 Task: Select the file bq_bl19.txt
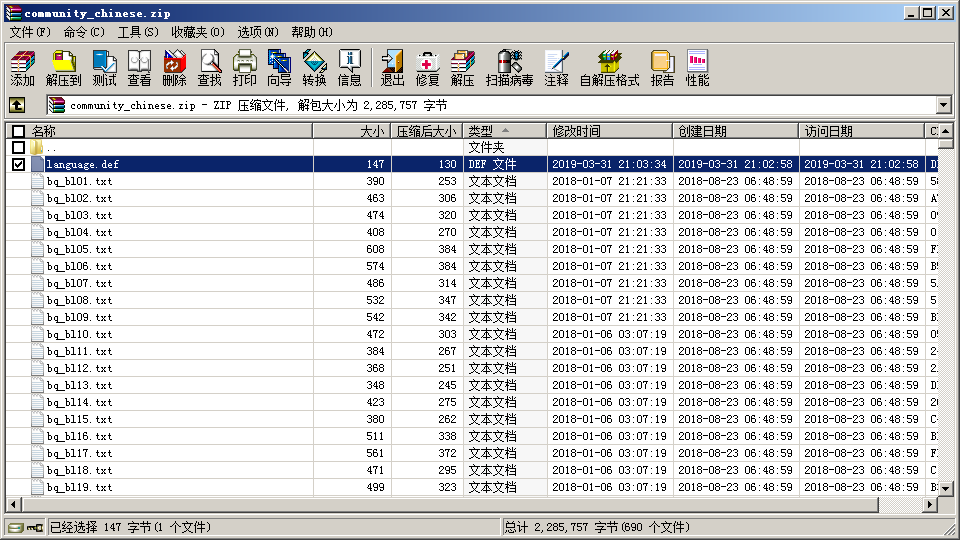pos(80,487)
